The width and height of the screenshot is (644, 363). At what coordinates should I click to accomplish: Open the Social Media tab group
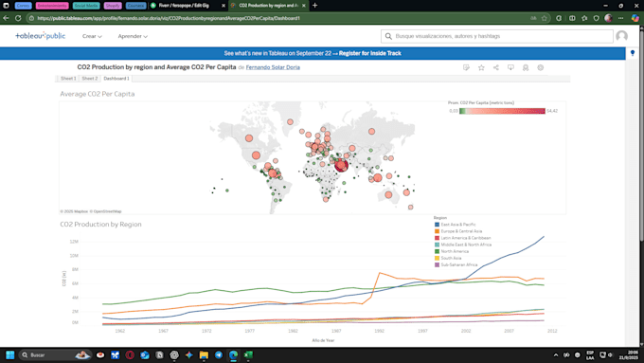(86, 6)
